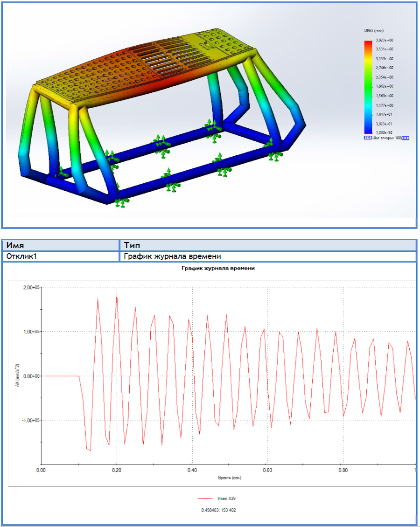This screenshot has width=420, height=527.
Task: Click the 'Шаг эпюры: 100' step label
Action: click(x=387, y=138)
